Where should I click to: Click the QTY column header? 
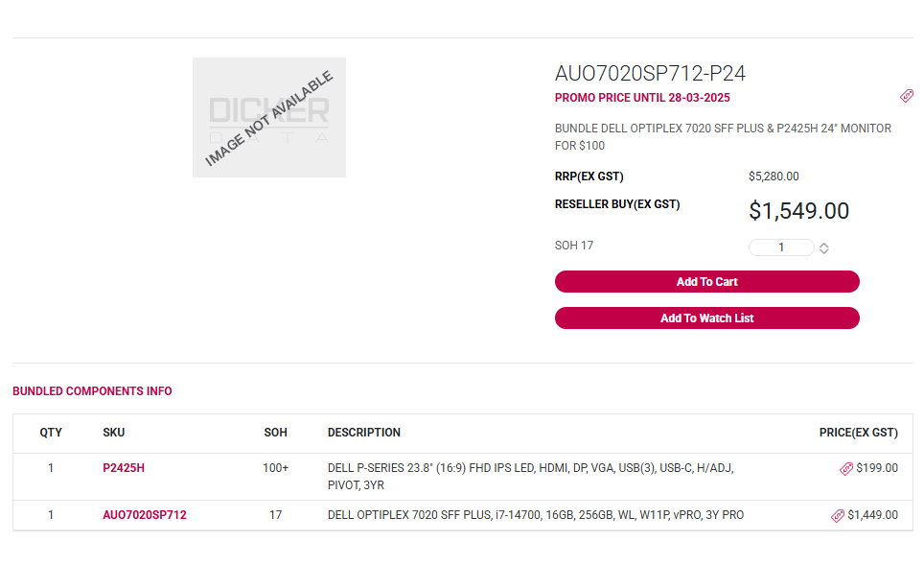[51, 433]
